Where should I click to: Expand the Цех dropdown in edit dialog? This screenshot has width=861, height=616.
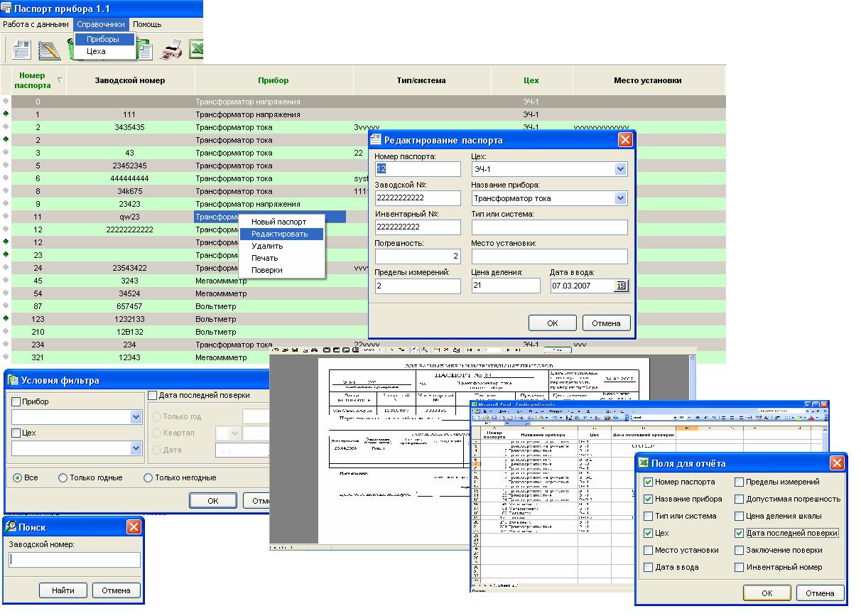click(620, 169)
